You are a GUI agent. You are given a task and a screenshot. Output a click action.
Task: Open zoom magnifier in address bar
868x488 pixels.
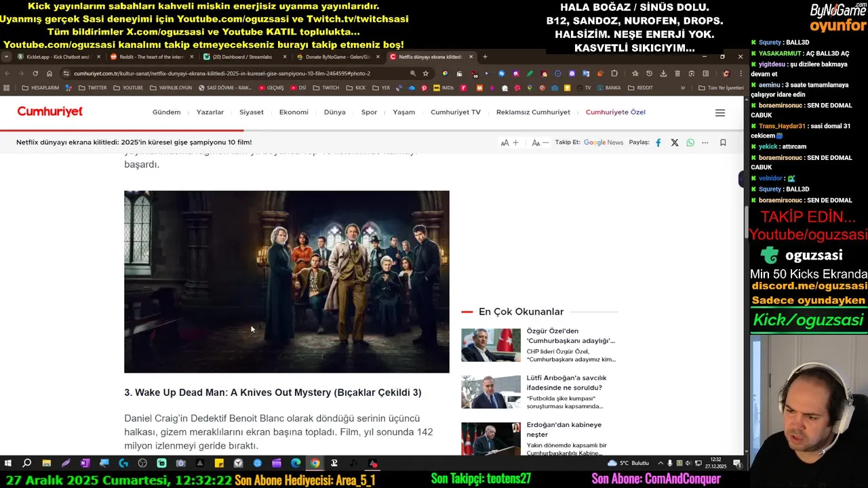(x=412, y=73)
